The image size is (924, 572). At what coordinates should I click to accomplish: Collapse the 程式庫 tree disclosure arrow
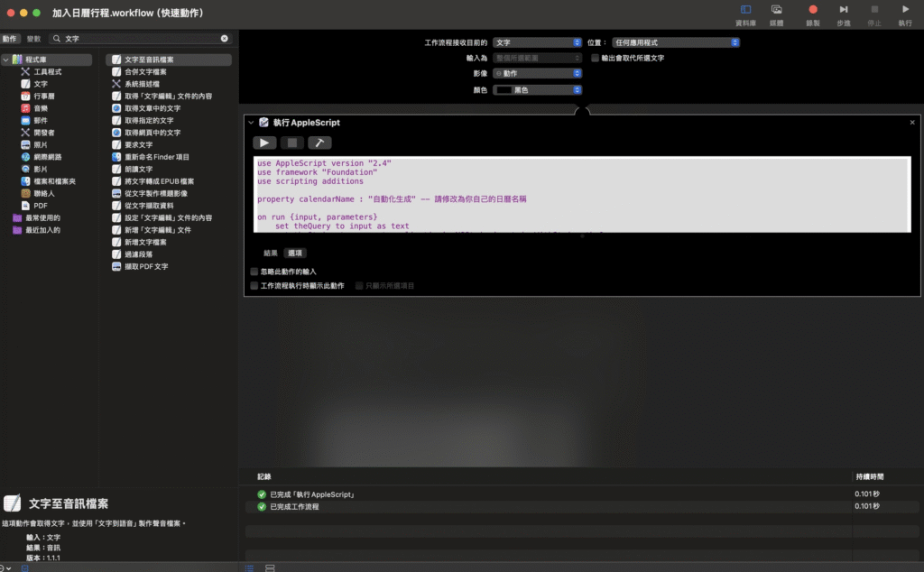tap(5, 60)
